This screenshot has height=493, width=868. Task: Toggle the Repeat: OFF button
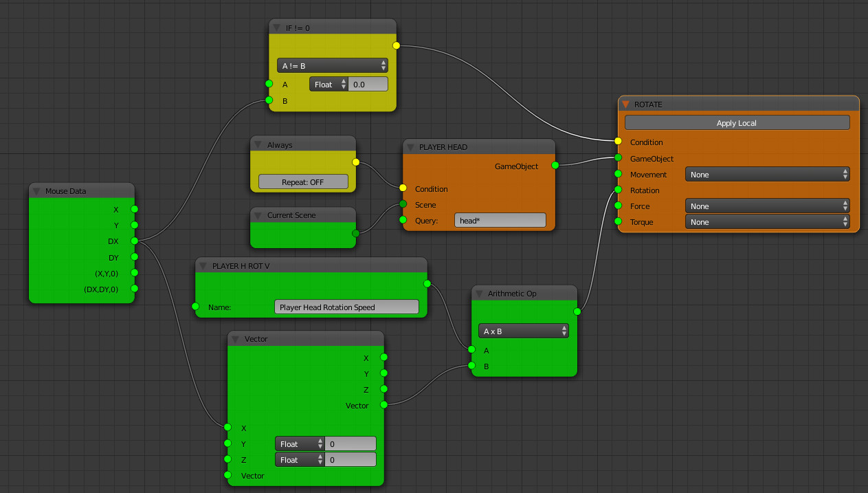tap(303, 182)
